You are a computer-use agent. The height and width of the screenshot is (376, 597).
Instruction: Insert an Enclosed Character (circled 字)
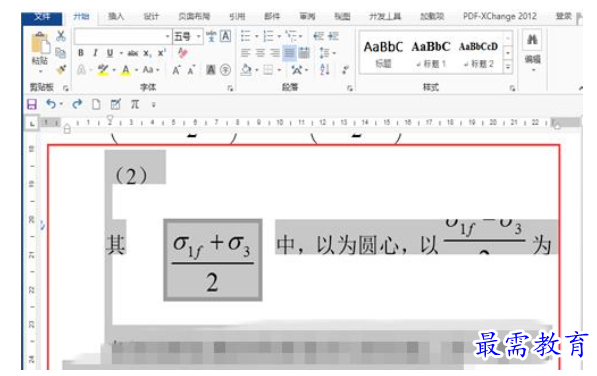tap(225, 70)
